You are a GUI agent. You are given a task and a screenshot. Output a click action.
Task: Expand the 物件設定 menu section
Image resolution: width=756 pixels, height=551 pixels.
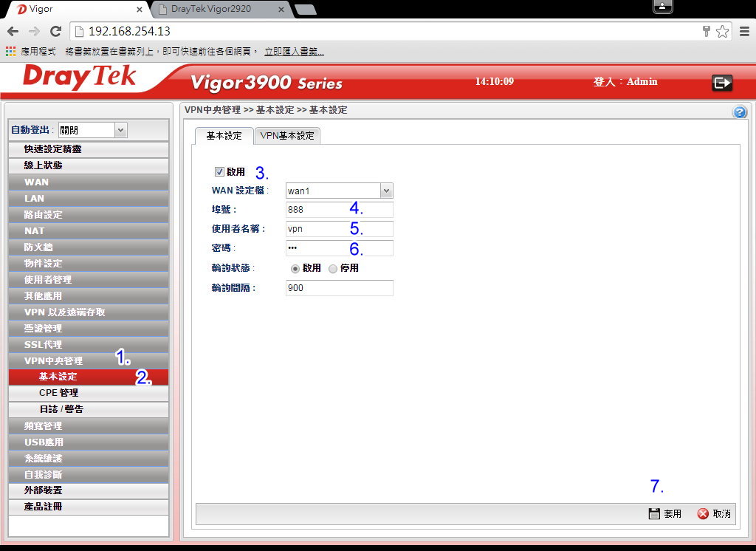[89, 264]
